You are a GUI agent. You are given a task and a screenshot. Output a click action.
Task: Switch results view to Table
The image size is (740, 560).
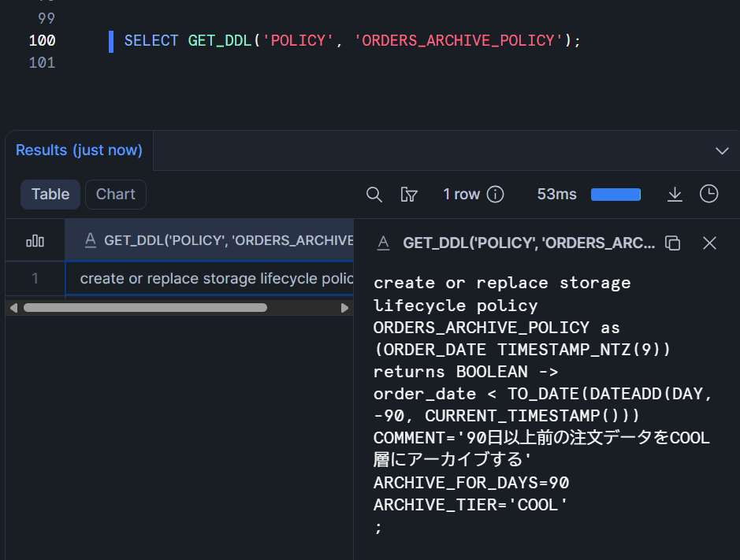(50, 195)
